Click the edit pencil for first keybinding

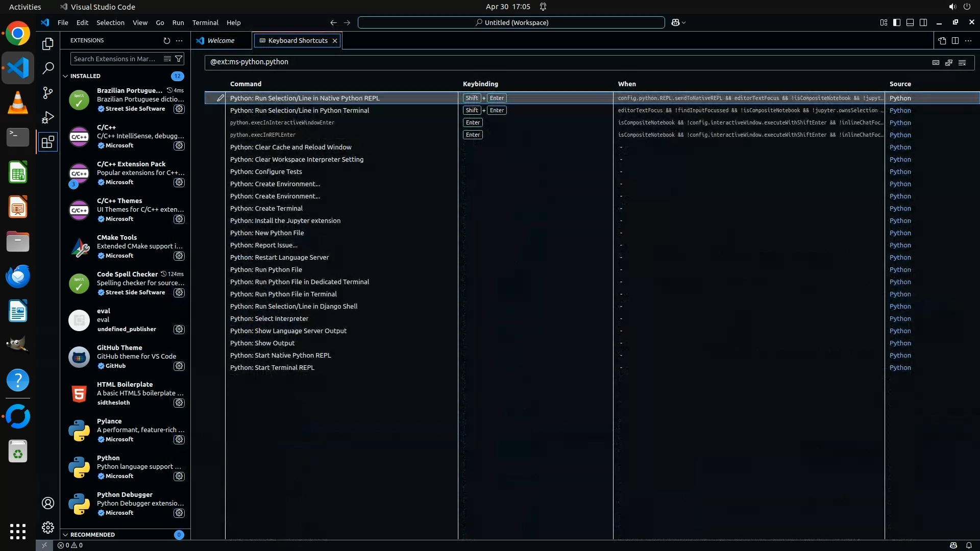[x=220, y=98]
